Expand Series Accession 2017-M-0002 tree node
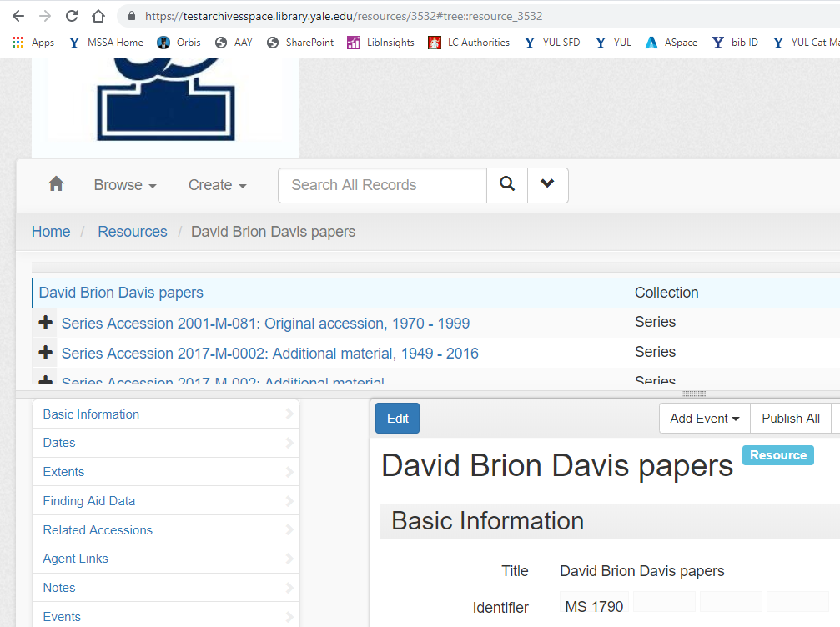840x627 pixels. [46, 353]
